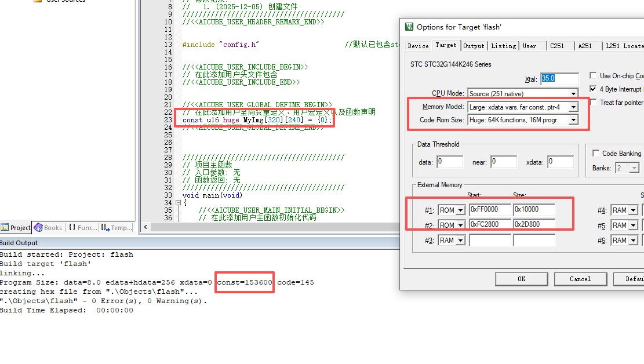Switch to the Project panel tab
The image size is (644, 364).
point(16,227)
